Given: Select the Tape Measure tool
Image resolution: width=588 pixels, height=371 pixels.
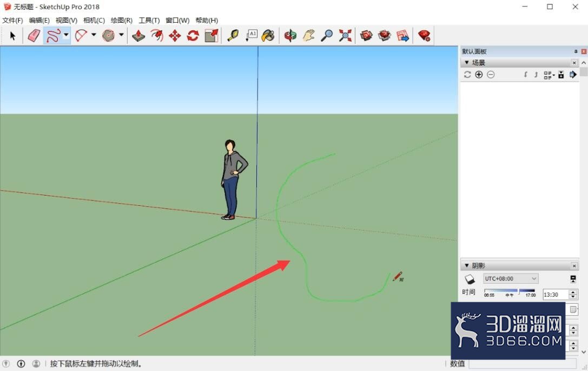Looking at the screenshot, I should (233, 36).
